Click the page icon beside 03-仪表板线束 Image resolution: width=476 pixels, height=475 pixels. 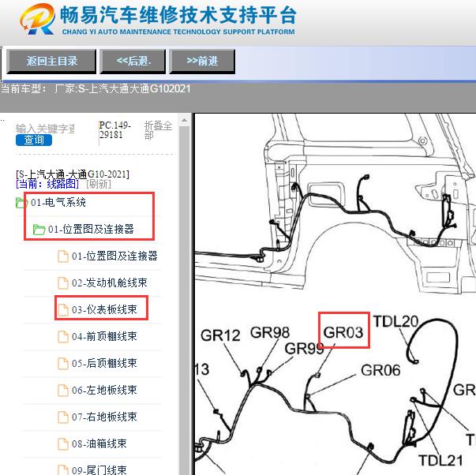tap(63, 309)
